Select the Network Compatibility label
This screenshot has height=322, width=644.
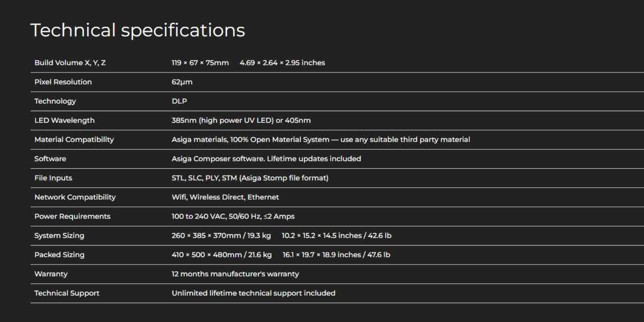[x=75, y=197]
